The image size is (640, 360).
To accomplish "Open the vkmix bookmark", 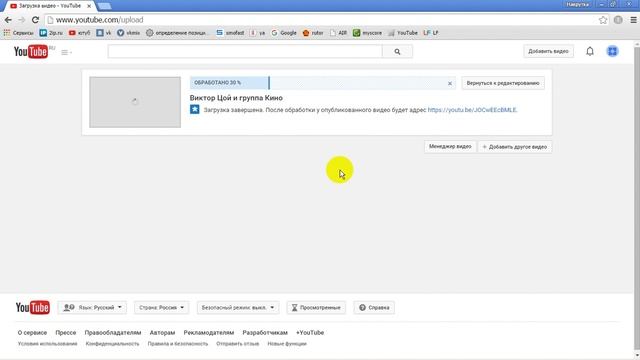I will 129,33.
